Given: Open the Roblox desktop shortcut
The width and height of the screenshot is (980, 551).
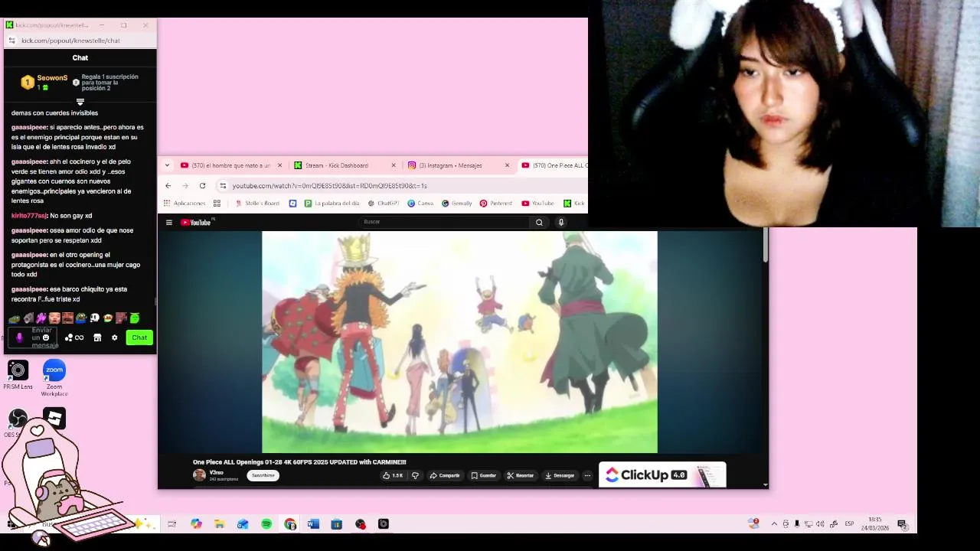Looking at the screenshot, I should [x=54, y=419].
